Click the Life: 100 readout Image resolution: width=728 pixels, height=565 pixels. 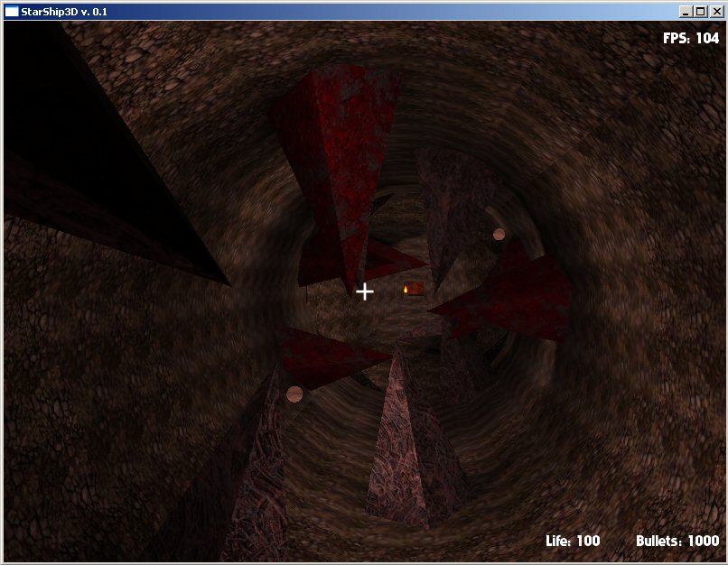tap(573, 541)
